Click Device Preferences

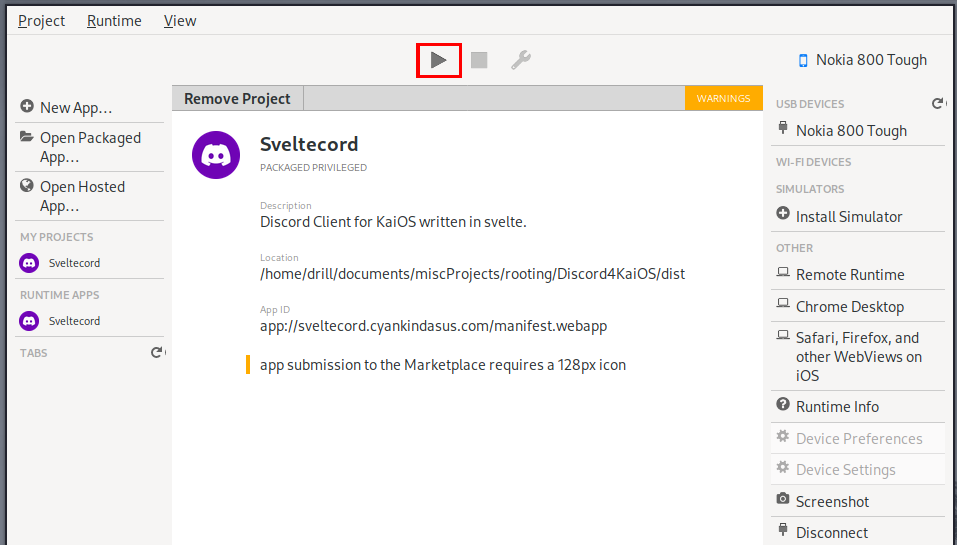click(x=858, y=438)
